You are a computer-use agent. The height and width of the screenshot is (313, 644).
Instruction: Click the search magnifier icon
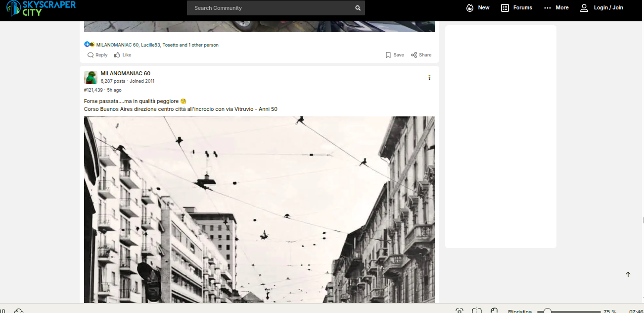click(x=358, y=8)
